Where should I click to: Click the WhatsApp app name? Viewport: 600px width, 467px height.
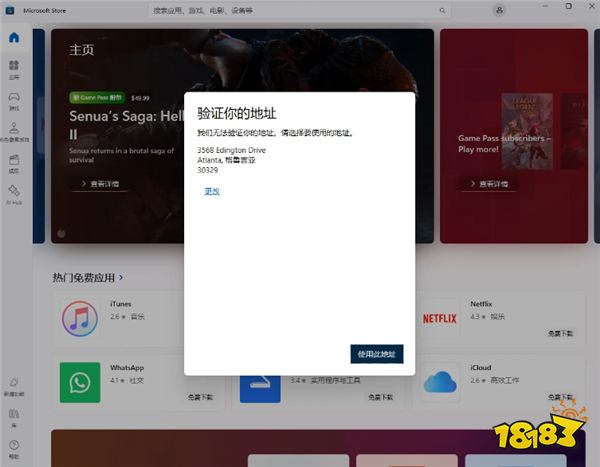tap(127, 367)
